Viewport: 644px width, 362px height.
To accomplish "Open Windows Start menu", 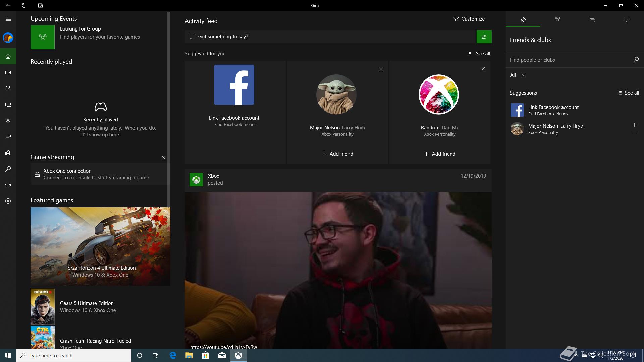I will click(8, 355).
